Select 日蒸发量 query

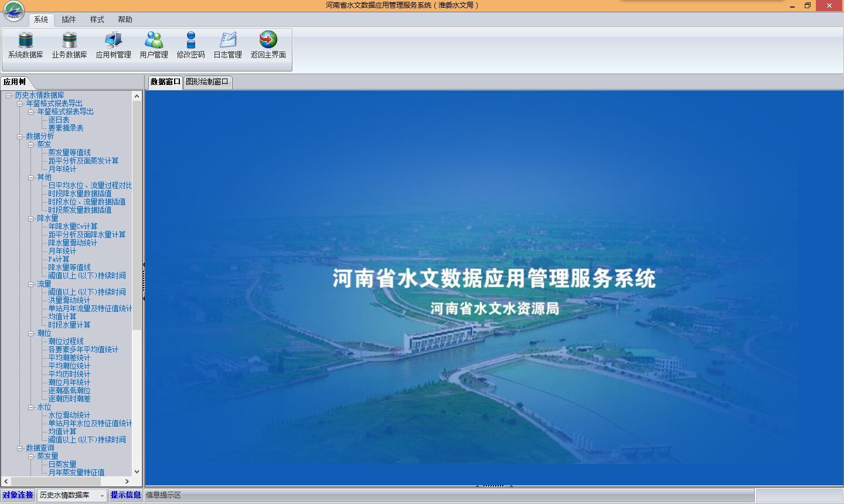click(62, 464)
